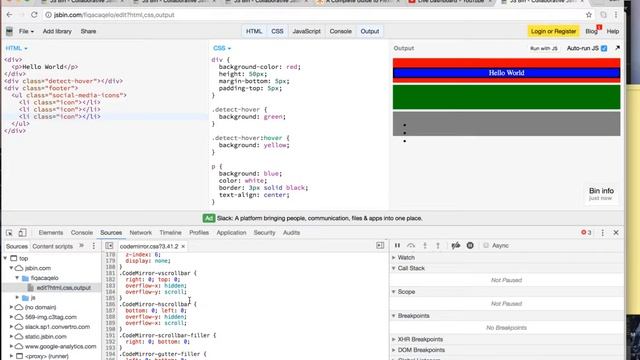Open the Help link
Viewport: 640px width, 360px height.
(613, 31)
